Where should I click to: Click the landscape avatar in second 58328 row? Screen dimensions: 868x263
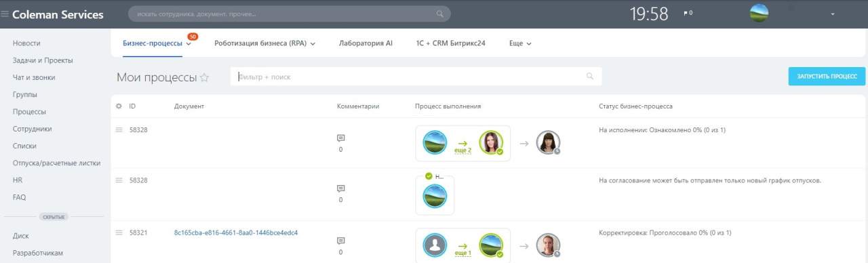pyautogui.click(x=435, y=197)
